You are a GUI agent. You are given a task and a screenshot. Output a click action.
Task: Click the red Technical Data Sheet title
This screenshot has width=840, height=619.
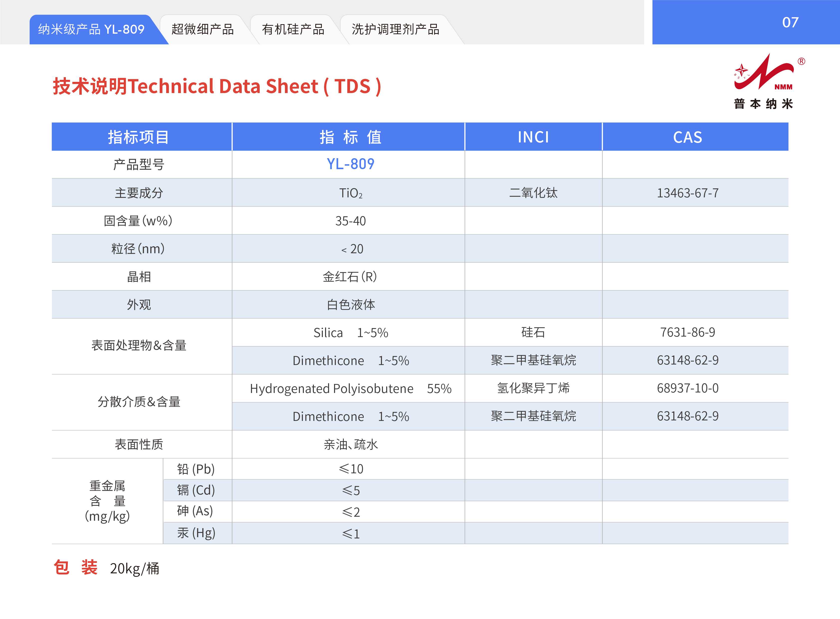[x=217, y=87]
